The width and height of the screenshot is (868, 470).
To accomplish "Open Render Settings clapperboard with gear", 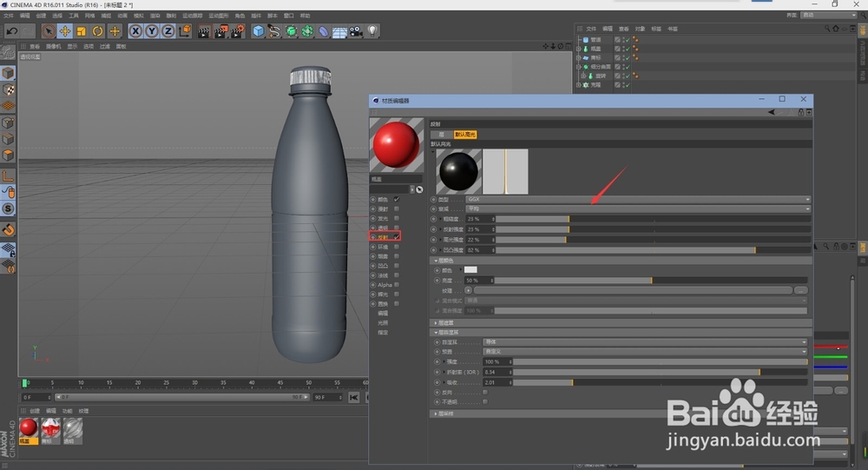I will tap(238, 31).
